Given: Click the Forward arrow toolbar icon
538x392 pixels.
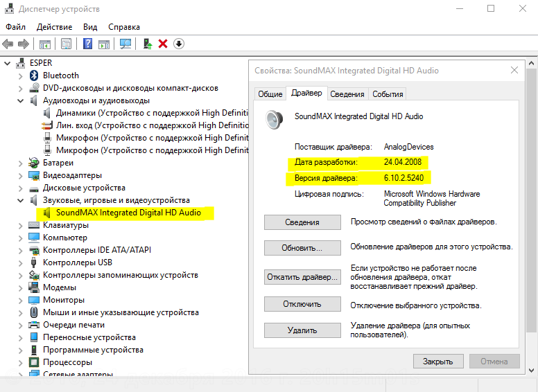Looking at the screenshot, I should [x=24, y=44].
